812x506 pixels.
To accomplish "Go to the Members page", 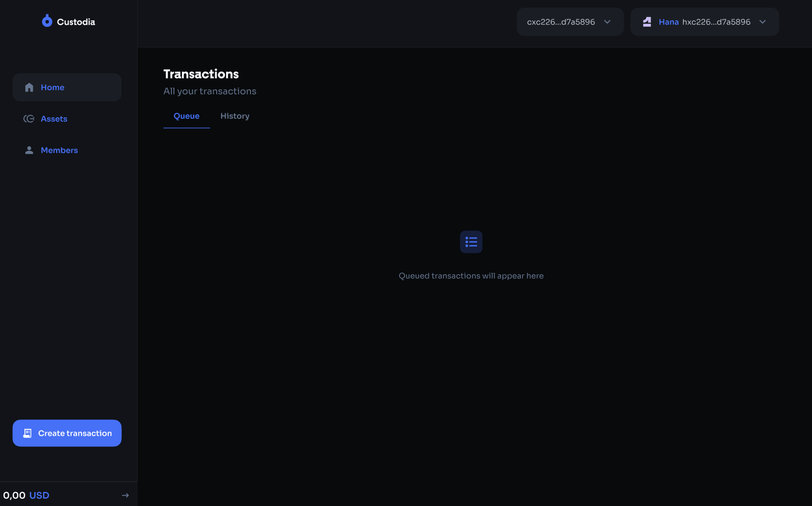I will pyautogui.click(x=59, y=150).
